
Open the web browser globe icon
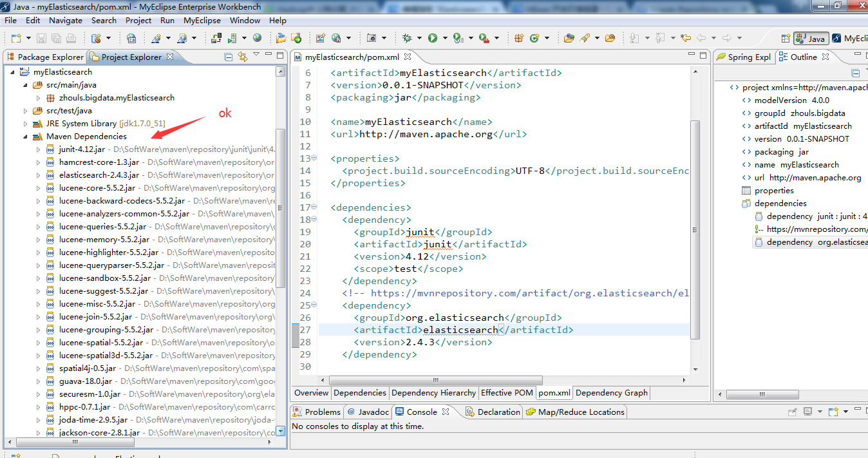257,38
